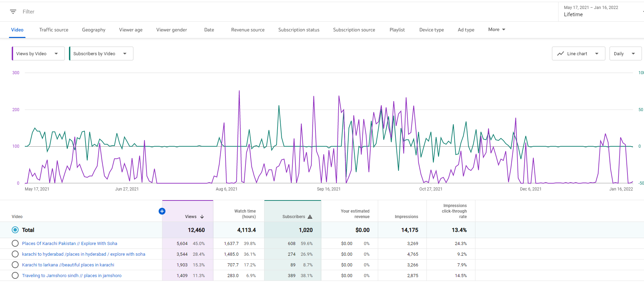The image size is (644, 284).
Task: Open the Device type tab
Action: [x=431, y=30]
